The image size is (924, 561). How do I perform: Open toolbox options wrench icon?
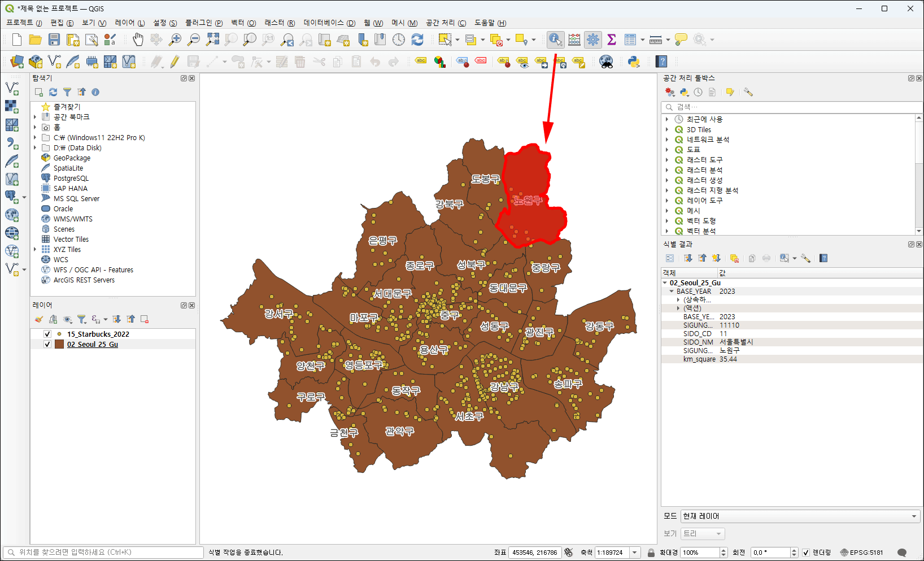click(748, 92)
